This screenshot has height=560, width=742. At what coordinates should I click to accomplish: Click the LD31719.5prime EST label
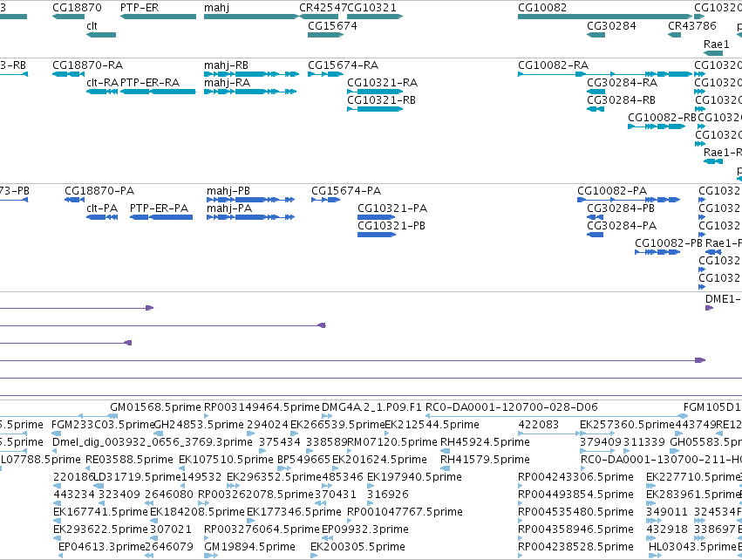pos(138,477)
